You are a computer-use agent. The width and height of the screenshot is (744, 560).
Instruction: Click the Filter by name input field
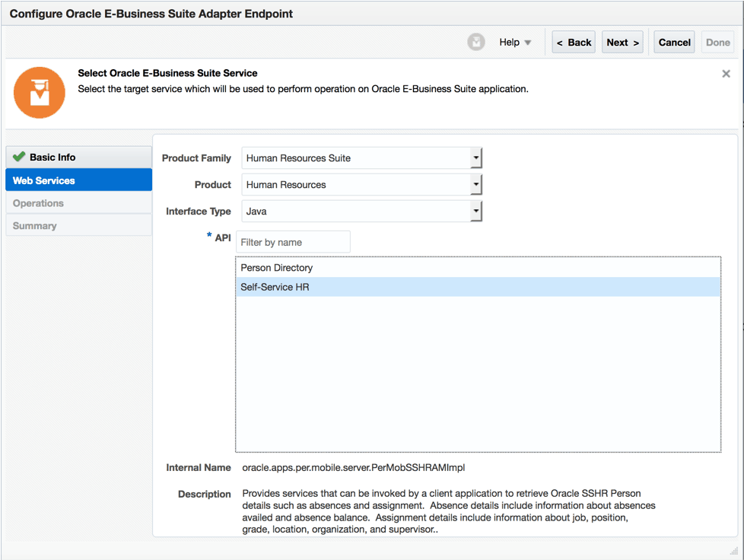tap(293, 241)
